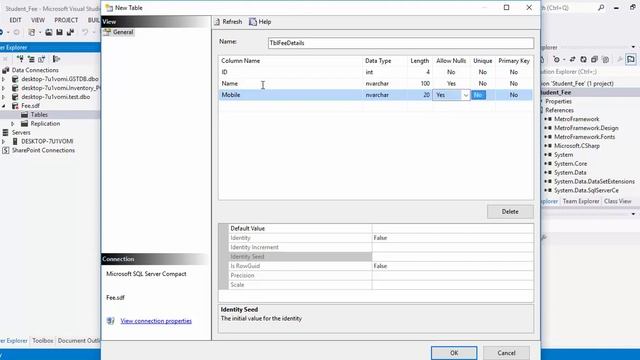Click the connection properties icon beside the link
Screen dimensions: 640x360
point(111,321)
